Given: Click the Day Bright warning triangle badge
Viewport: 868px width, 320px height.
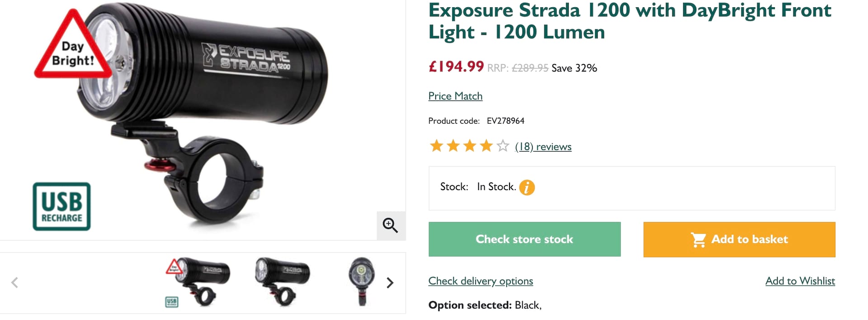Looking at the screenshot, I should pos(73,48).
